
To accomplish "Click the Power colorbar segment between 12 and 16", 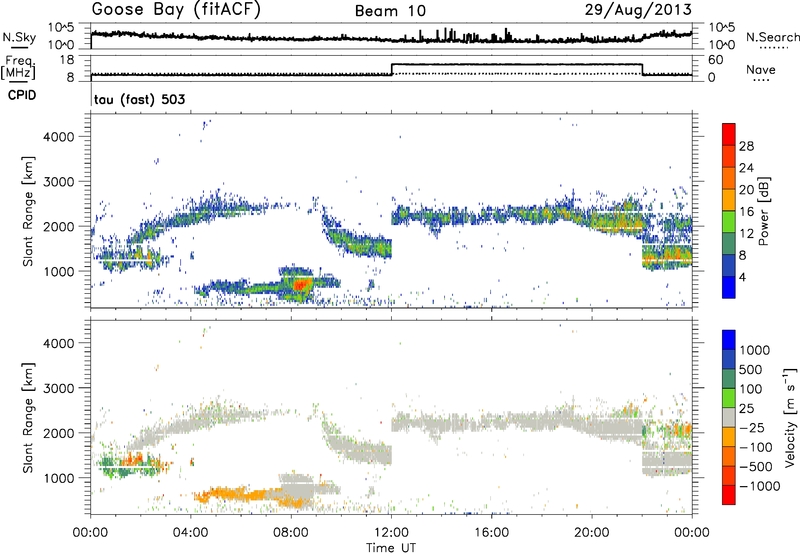I will coord(729,221).
